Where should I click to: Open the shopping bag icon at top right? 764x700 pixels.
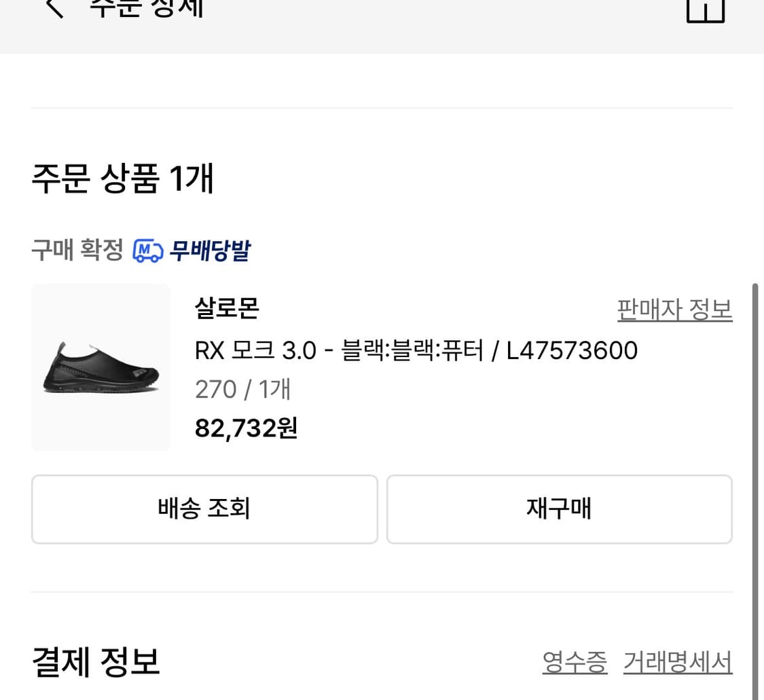click(x=706, y=10)
